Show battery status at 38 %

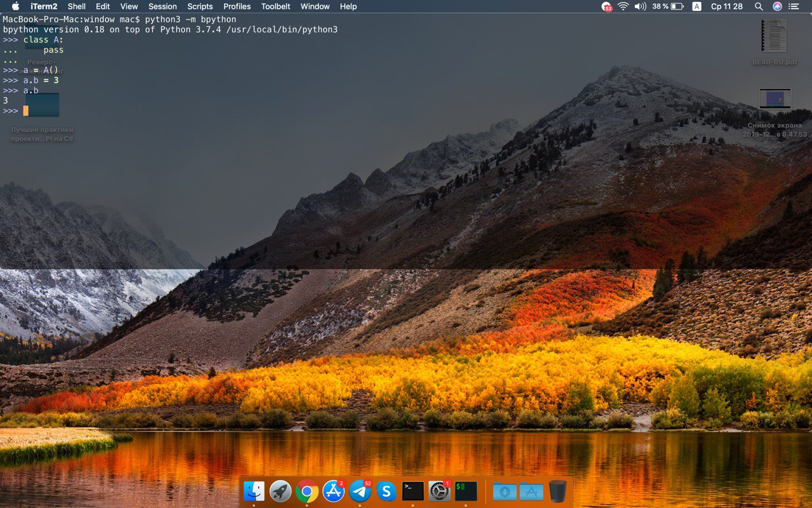[x=668, y=6]
